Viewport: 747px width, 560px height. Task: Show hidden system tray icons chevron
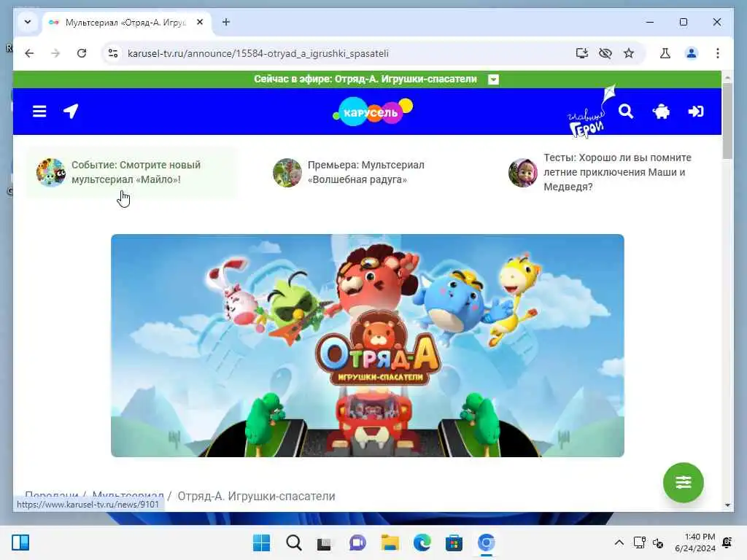pos(619,542)
